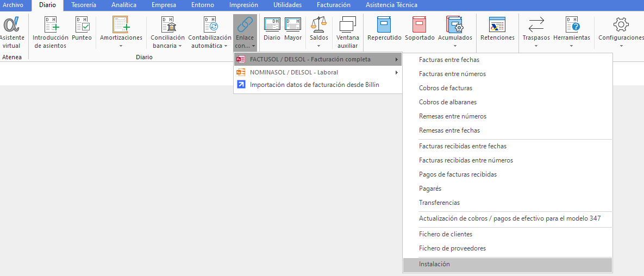This screenshot has width=644, height=276.
Task: Switch to the Entorno tab
Action: pos(202,5)
